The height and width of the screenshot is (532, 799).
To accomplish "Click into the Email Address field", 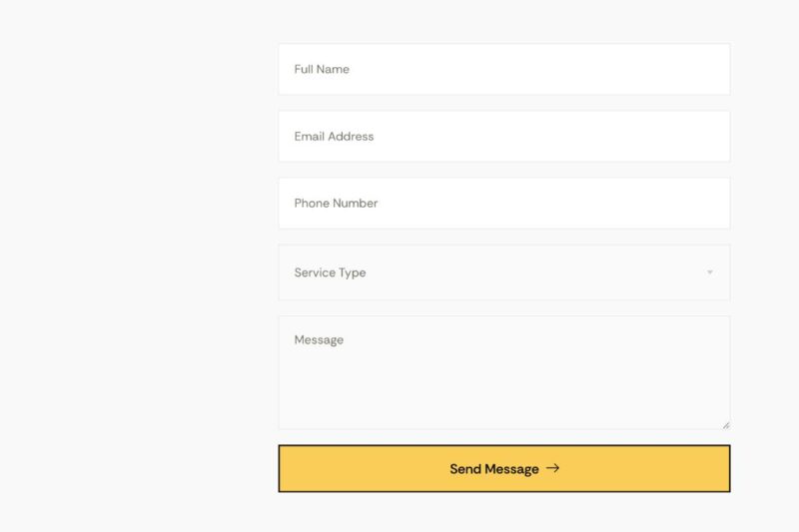I will coord(503,136).
